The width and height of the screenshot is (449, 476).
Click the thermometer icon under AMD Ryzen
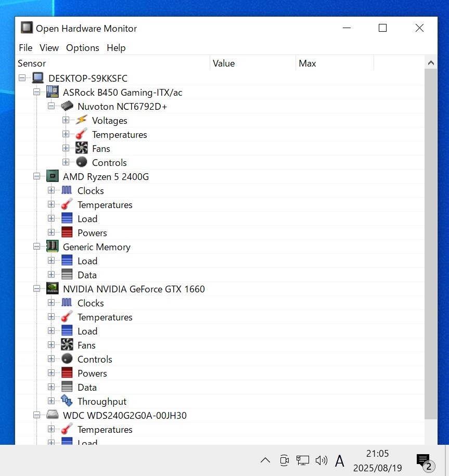67,204
